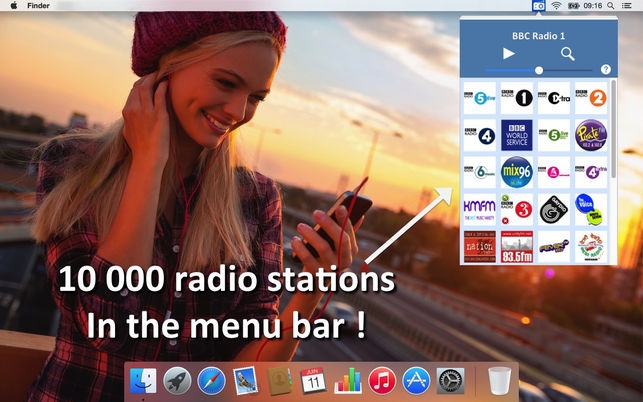Select the 83.5fm station tile
The width and height of the screenshot is (643, 402).
pos(517,247)
